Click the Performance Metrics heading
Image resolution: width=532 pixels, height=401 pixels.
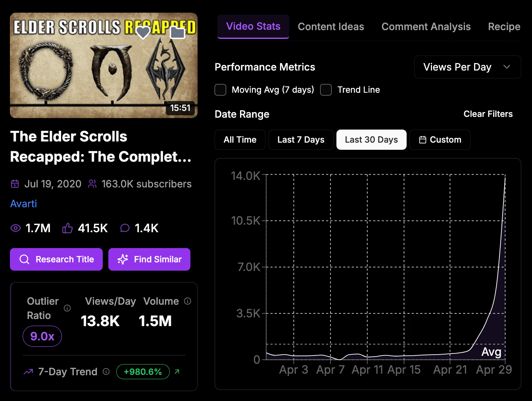[265, 67]
